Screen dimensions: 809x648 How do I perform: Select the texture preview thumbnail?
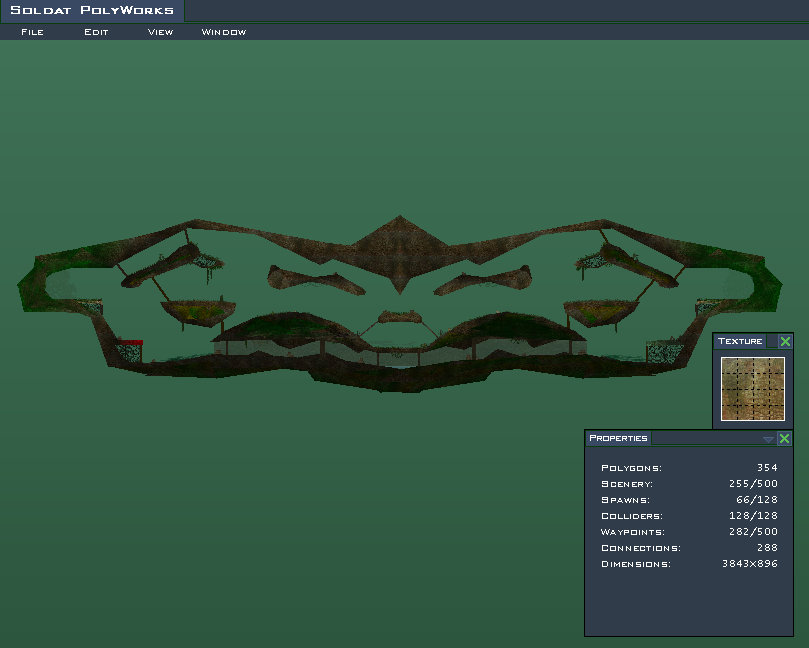coord(753,389)
